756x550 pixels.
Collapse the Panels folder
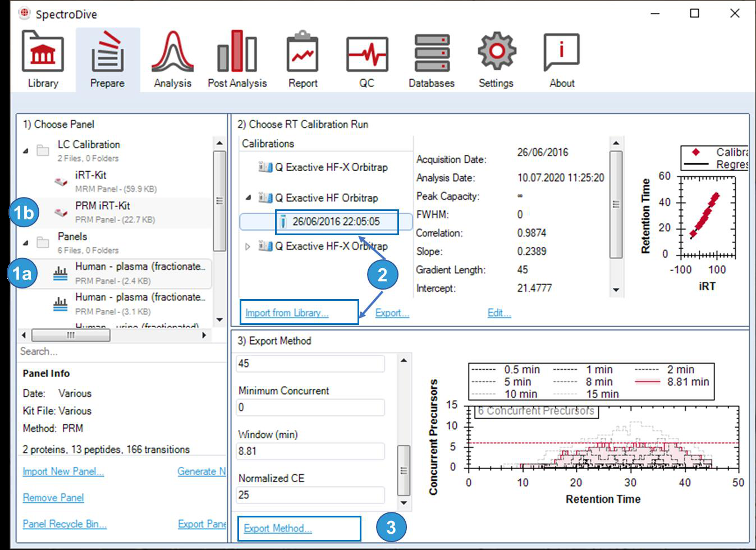coord(26,243)
